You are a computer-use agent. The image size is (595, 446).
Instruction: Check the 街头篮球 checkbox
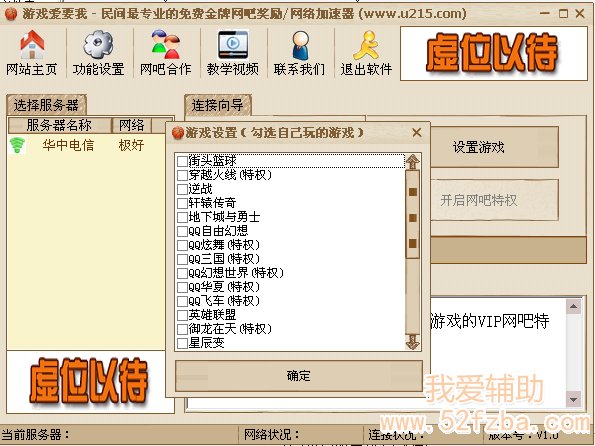coord(182,161)
